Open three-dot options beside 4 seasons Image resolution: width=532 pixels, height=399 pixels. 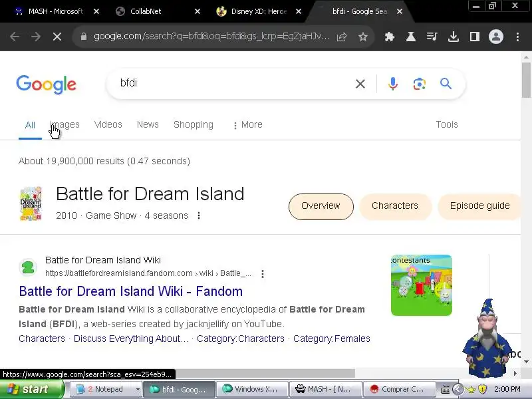[x=199, y=215]
